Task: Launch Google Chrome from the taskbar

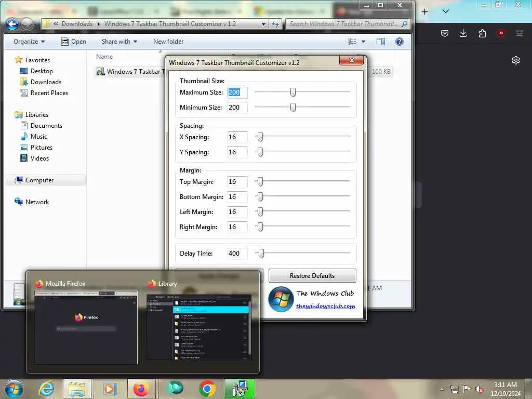Action: 207,389
